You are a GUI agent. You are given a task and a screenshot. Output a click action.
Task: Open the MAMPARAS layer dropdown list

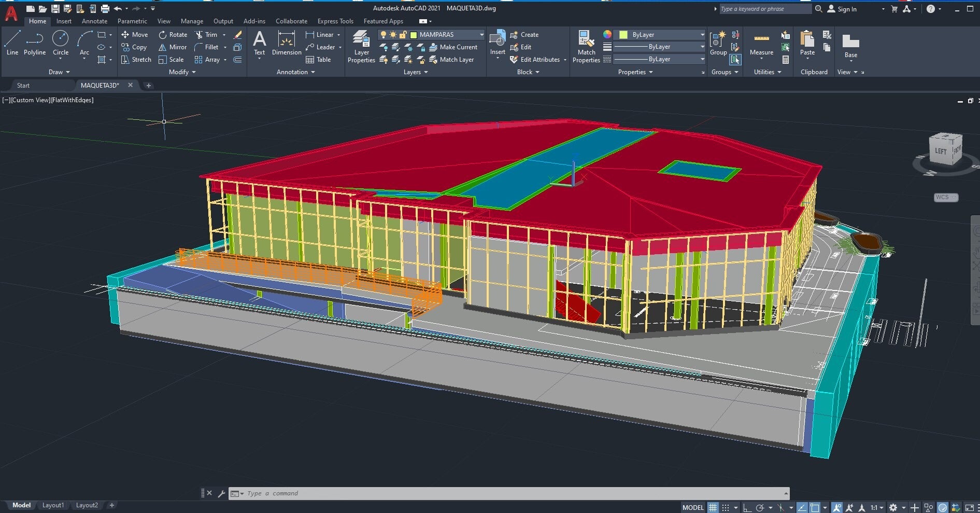[x=481, y=35]
